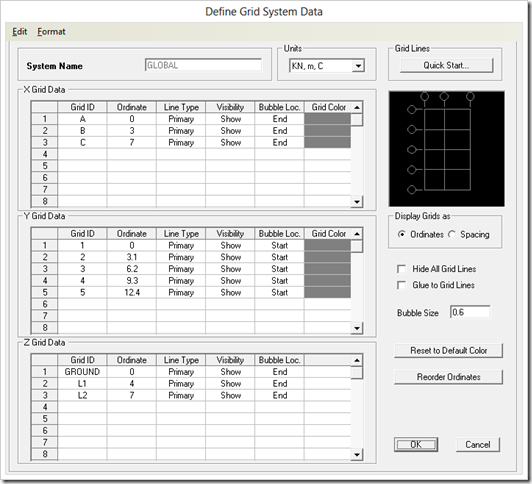The width and height of the screenshot is (532, 484).
Task: Open the Format menu
Action: point(51,32)
